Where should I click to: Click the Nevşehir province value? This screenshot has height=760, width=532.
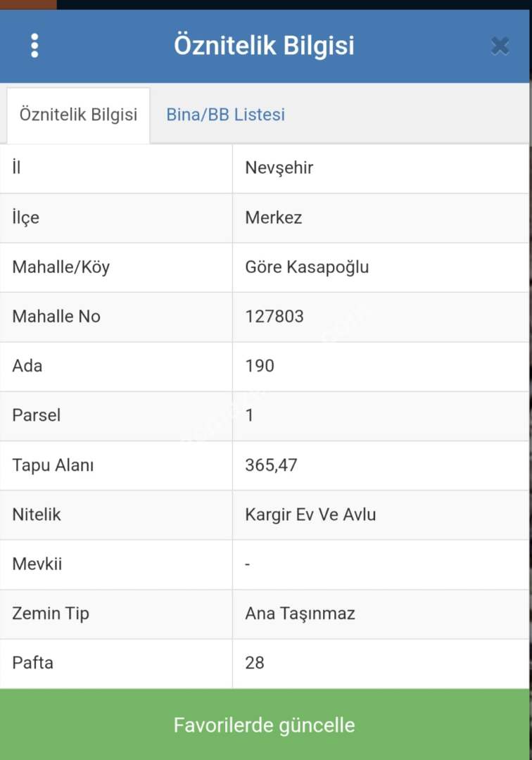click(x=279, y=168)
